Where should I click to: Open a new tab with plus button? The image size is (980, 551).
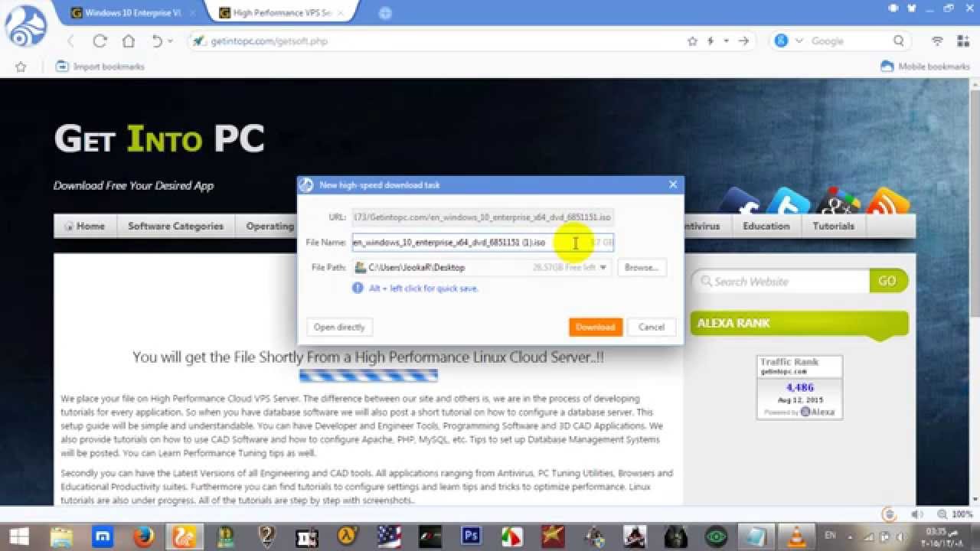[385, 13]
